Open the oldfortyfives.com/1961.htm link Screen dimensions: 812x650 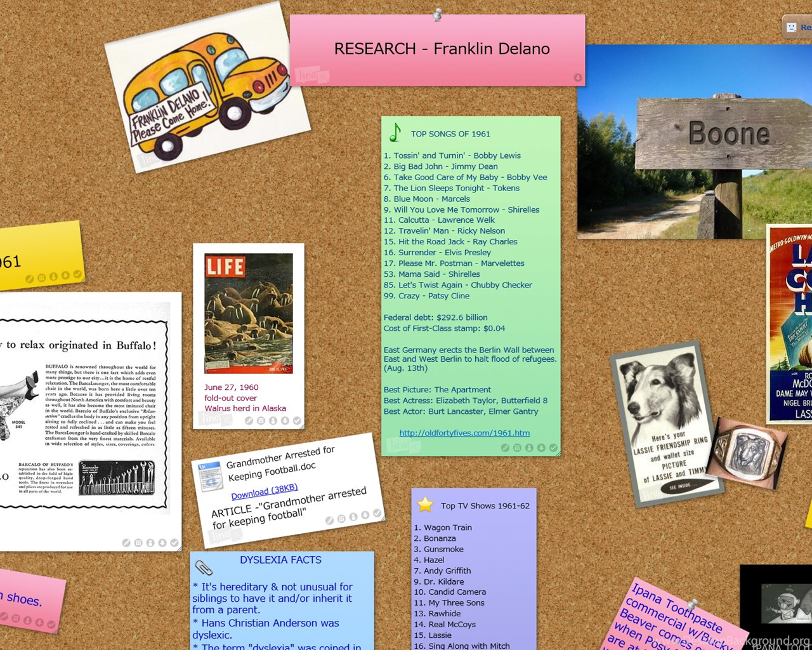coord(464,433)
